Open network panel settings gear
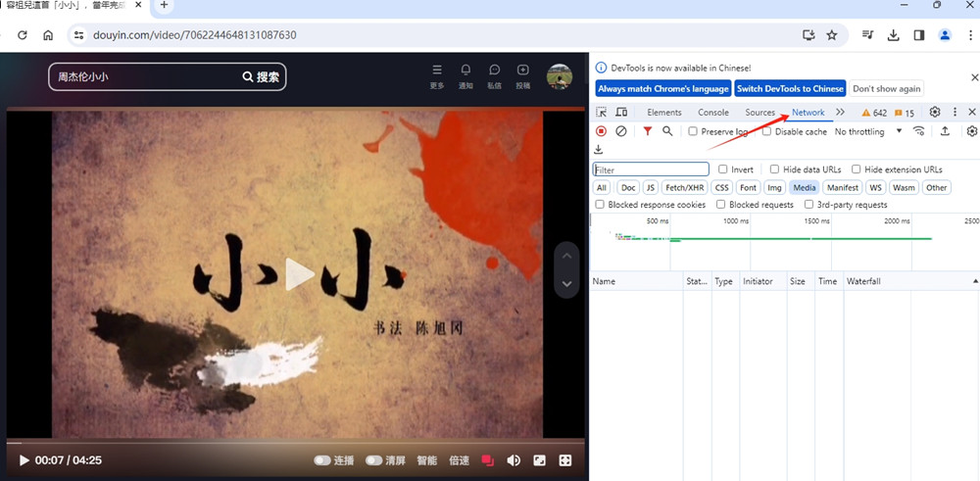Viewport: 980px width, 481px height. click(x=972, y=131)
